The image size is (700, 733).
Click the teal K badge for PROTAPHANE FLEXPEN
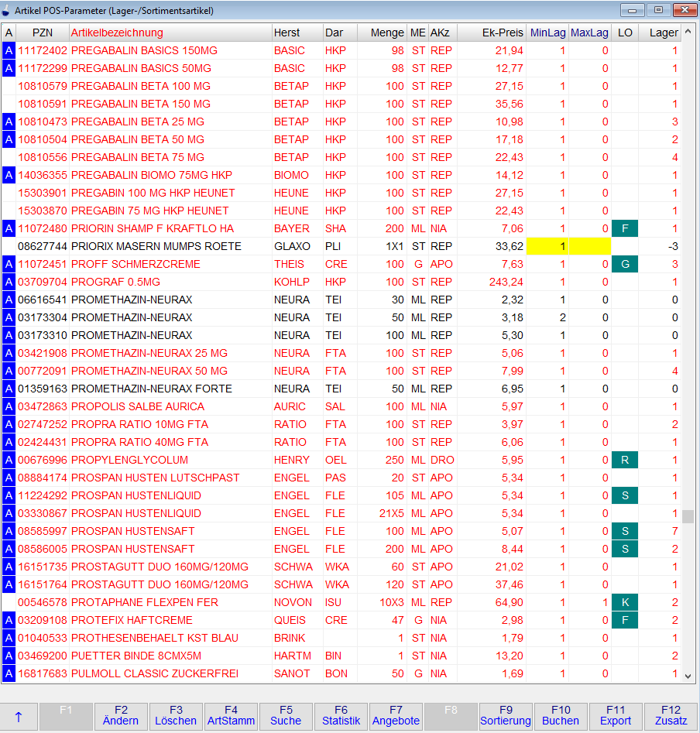pos(624,602)
